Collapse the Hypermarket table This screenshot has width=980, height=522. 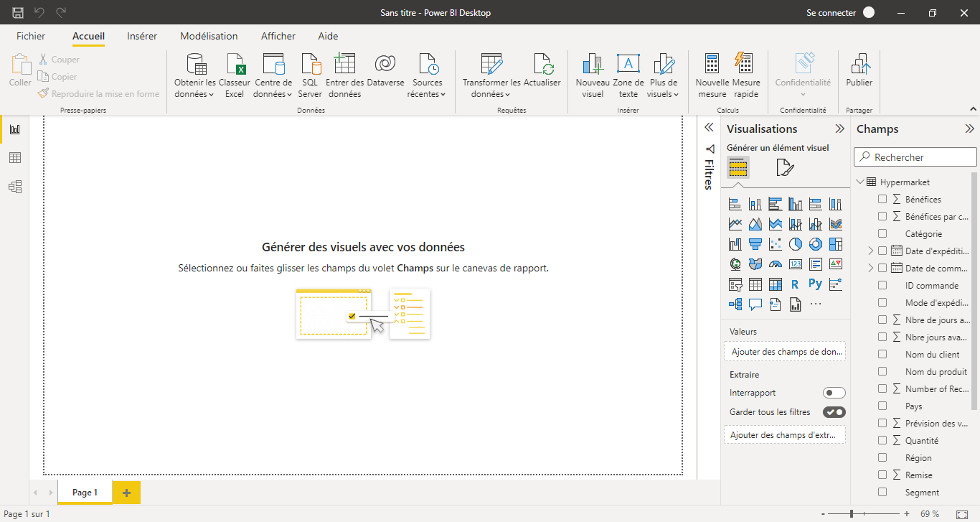pos(860,182)
